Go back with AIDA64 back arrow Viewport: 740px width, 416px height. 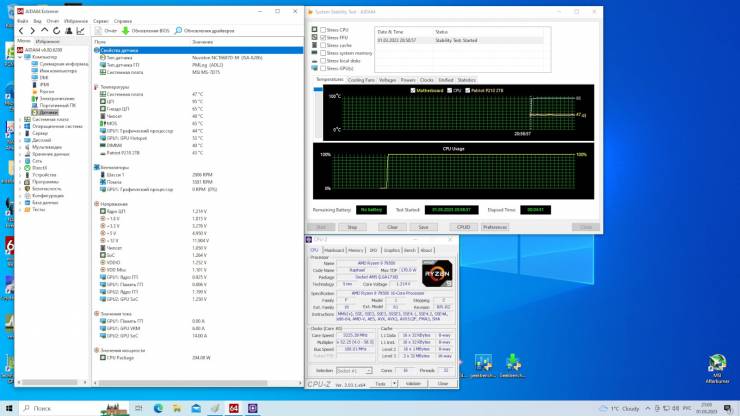(x=21, y=31)
